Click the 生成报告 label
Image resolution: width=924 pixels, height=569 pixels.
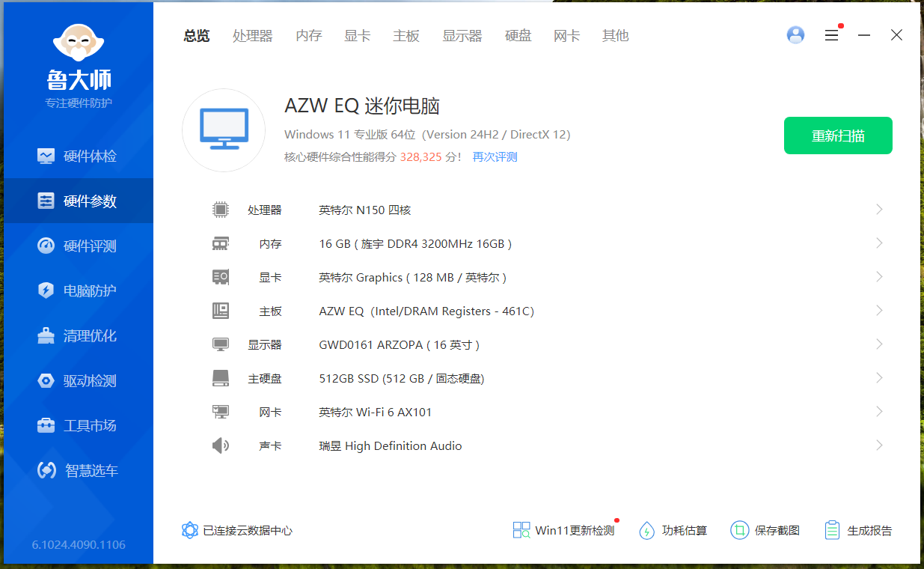coord(870,530)
